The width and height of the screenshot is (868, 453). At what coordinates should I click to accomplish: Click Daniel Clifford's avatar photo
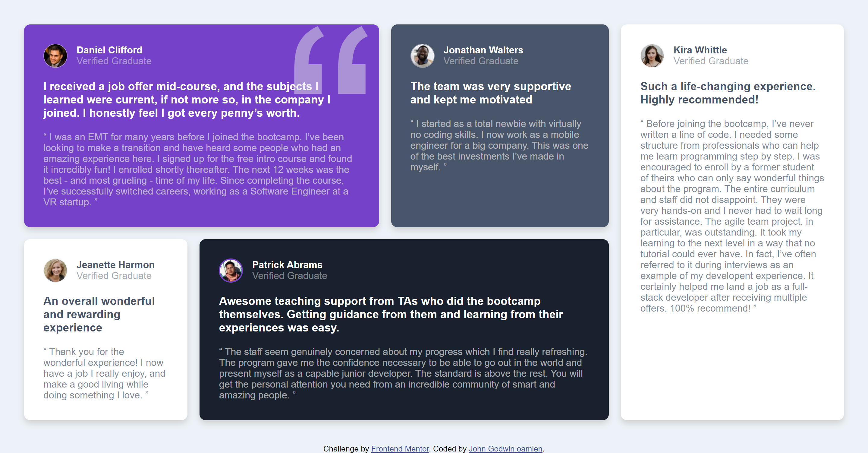[55, 56]
